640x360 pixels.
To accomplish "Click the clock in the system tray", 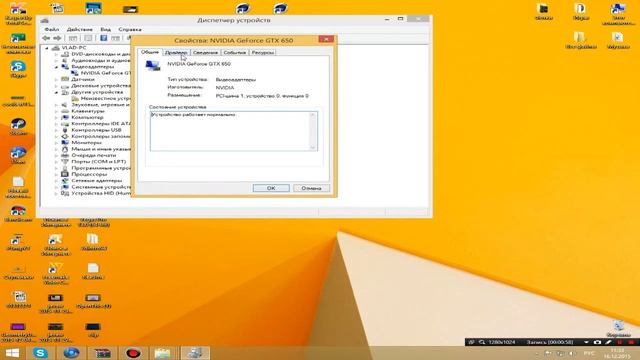I will coord(618,353).
